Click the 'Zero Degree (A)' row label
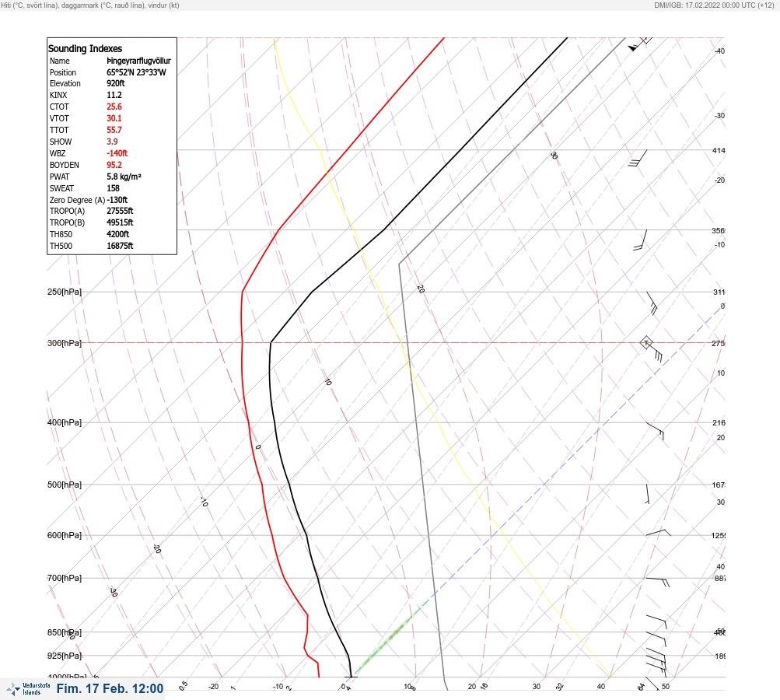The image size is (780, 700). pyautogui.click(x=77, y=200)
